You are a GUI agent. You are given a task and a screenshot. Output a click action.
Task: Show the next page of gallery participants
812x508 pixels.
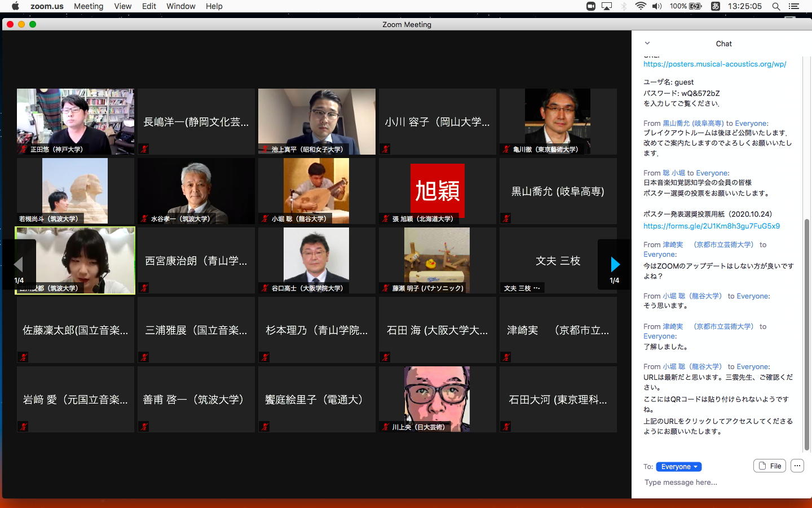coord(615,264)
